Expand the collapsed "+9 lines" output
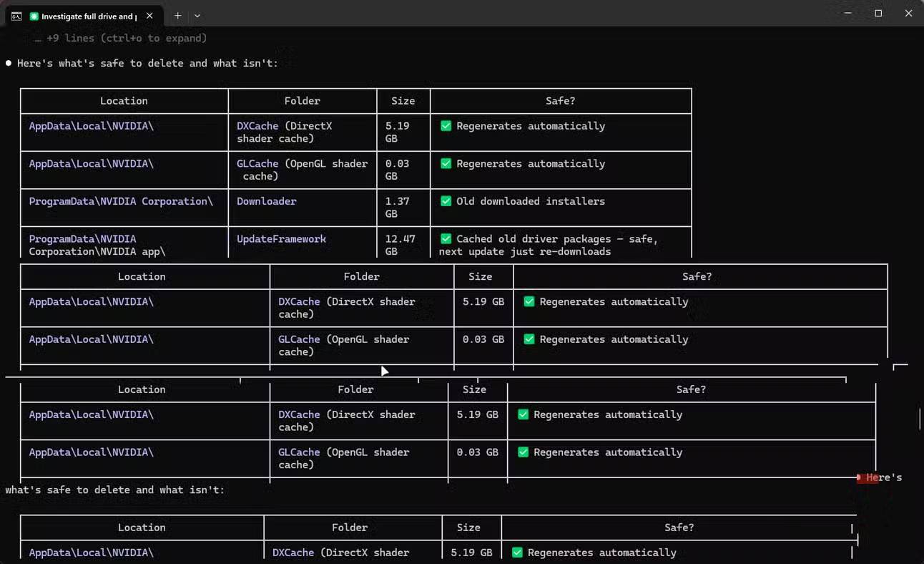 coord(120,38)
